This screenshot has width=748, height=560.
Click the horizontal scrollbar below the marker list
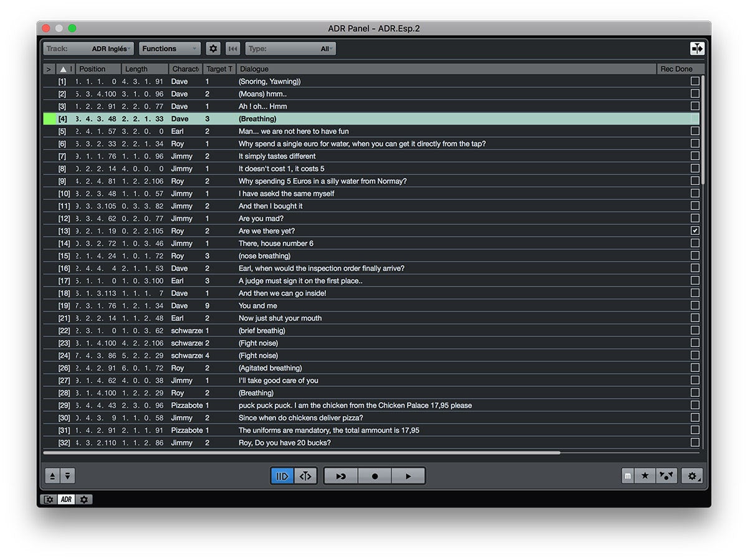(x=302, y=453)
